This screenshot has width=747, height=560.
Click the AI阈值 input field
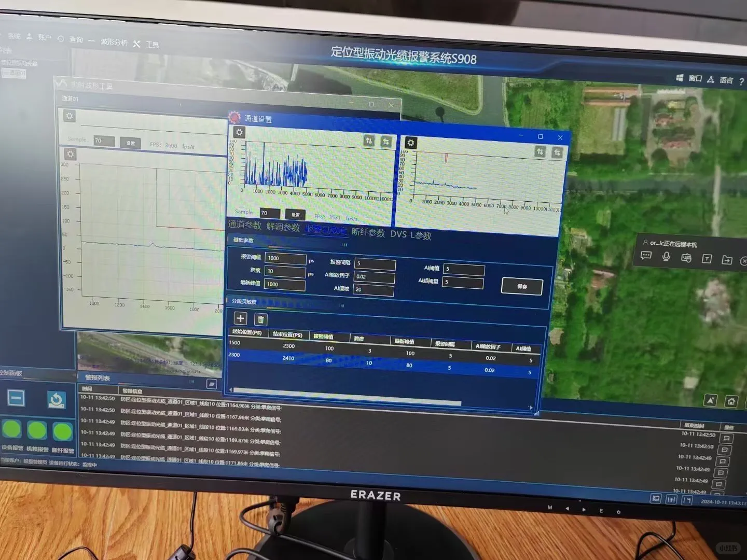(464, 269)
